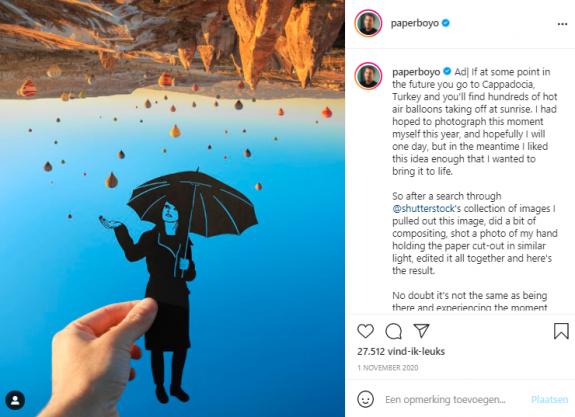Click the paperboyo header profile picture
The image size is (575, 417).
click(369, 23)
